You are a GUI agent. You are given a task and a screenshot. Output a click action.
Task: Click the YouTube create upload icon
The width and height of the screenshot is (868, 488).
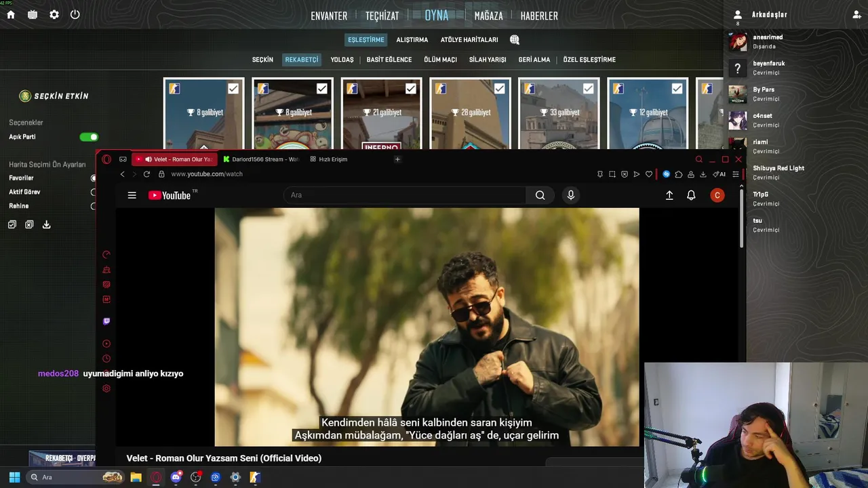point(669,195)
